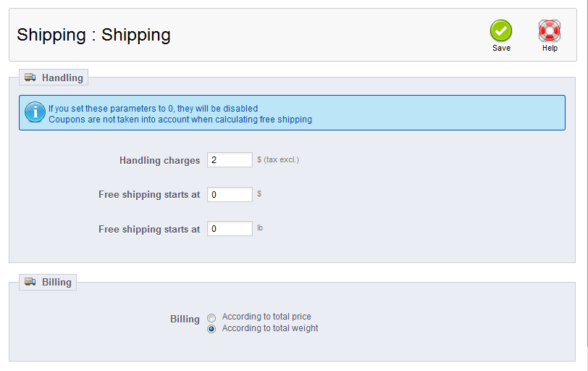Image resolution: width=588 pixels, height=371 pixels.
Task: Click the 'Help' text label under lifebuoy
Action: pyautogui.click(x=550, y=49)
